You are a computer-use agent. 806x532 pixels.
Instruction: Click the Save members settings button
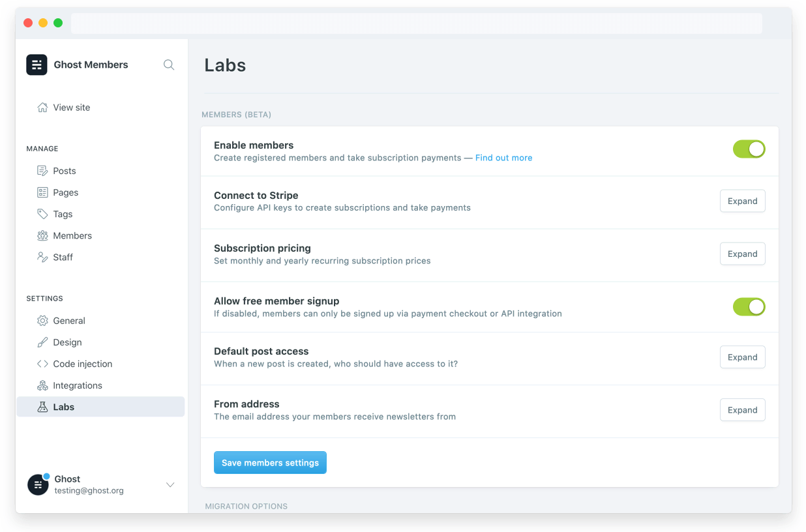coord(270,462)
